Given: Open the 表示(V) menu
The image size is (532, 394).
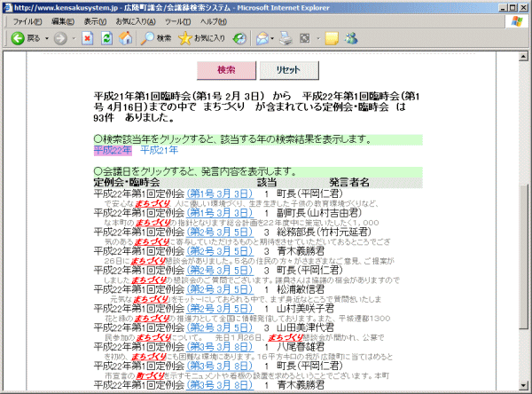Looking at the screenshot, I should (x=96, y=21).
